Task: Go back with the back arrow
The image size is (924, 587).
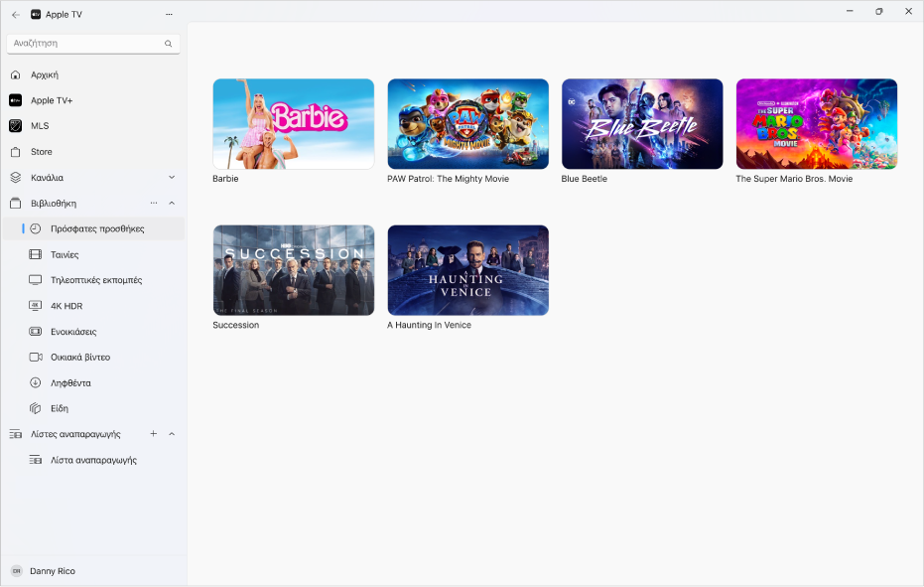Action: (16, 14)
